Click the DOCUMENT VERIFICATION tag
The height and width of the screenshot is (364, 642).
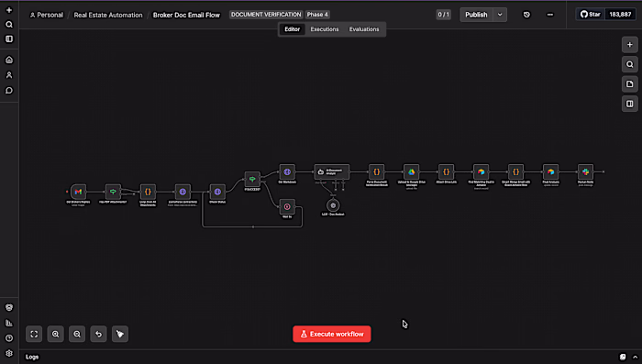pyautogui.click(x=266, y=15)
